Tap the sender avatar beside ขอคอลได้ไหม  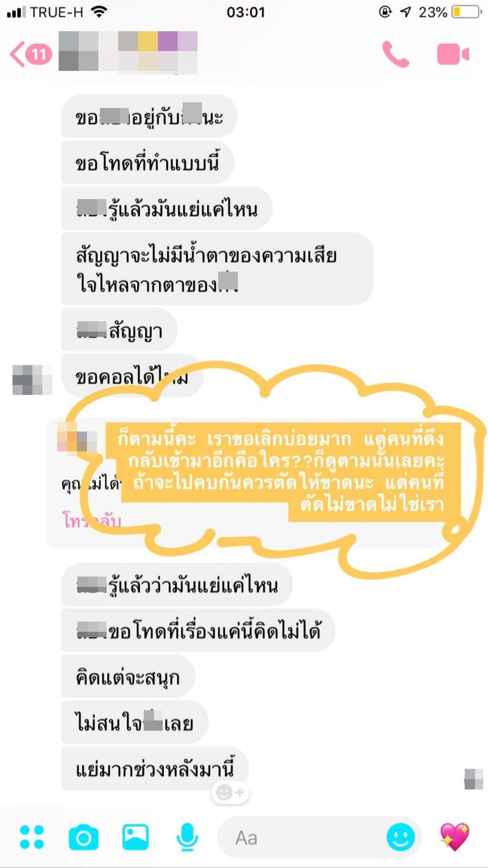32,380
